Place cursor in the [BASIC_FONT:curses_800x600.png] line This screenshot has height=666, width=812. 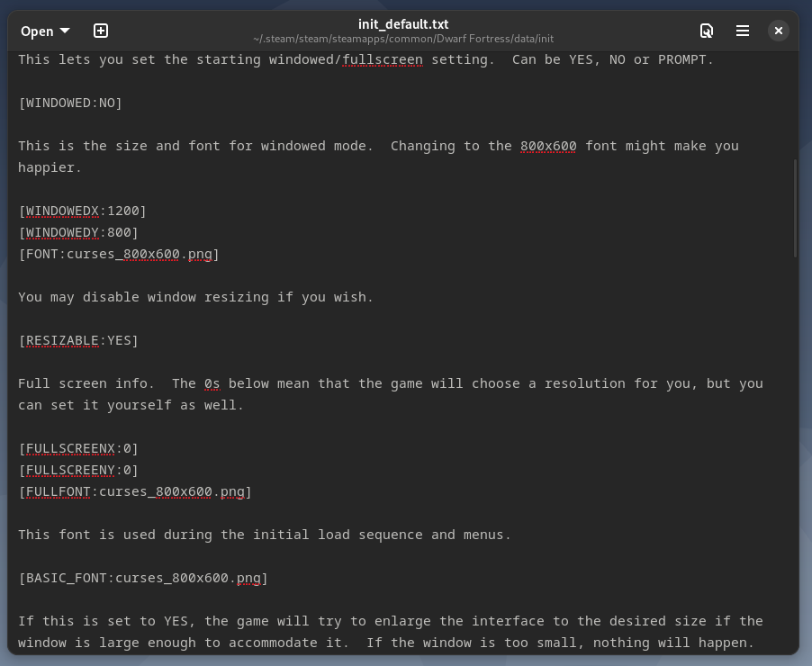(x=143, y=578)
